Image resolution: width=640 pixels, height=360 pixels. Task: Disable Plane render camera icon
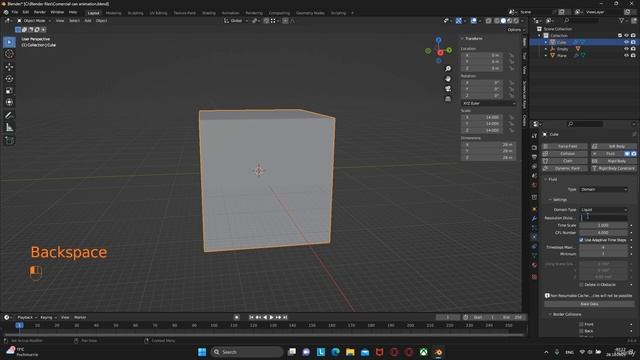pyautogui.click(x=633, y=55)
